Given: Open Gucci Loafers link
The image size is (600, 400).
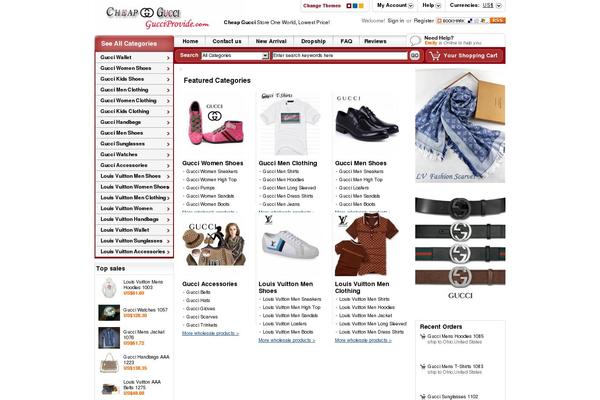Looking at the screenshot, I should (354, 188).
